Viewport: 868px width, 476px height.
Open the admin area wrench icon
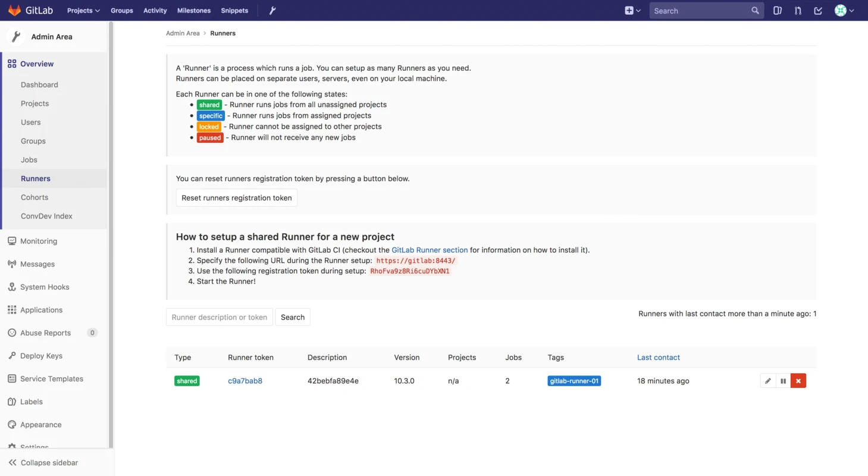tap(272, 10)
